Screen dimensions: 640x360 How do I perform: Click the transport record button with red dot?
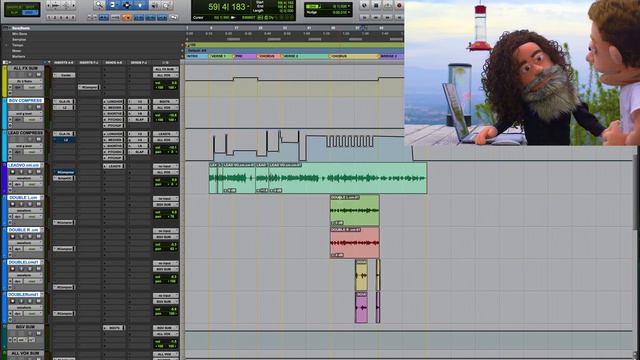click(399, 5)
